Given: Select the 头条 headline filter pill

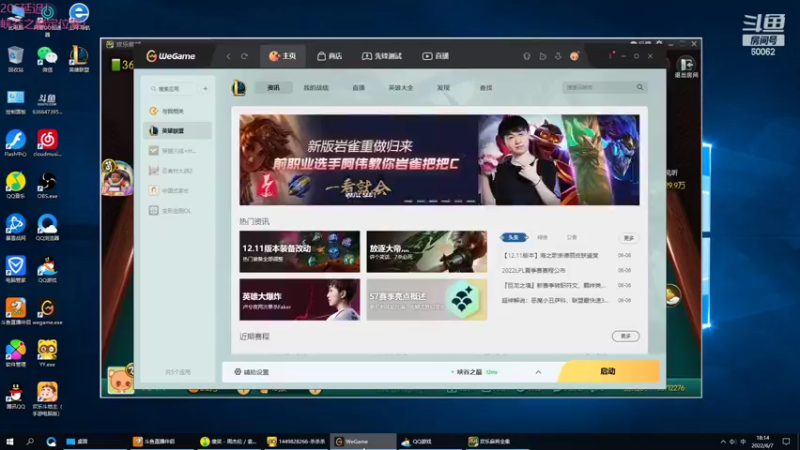Looking at the screenshot, I should pyautogui.click(x=514, y=237).
